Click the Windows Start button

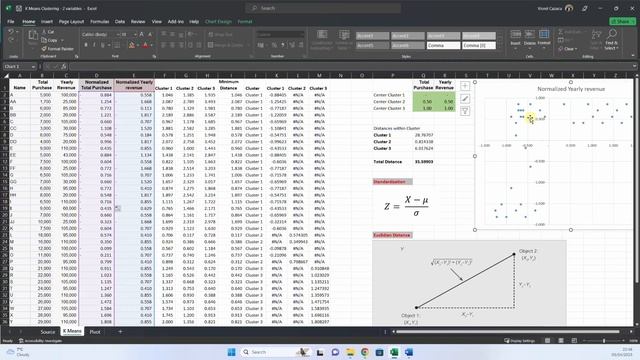(231, 352)
